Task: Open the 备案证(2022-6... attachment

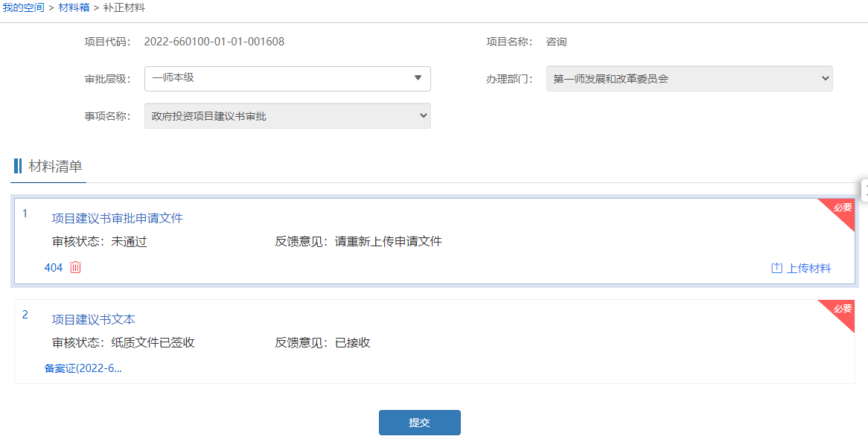Action: tap(83, 368)
